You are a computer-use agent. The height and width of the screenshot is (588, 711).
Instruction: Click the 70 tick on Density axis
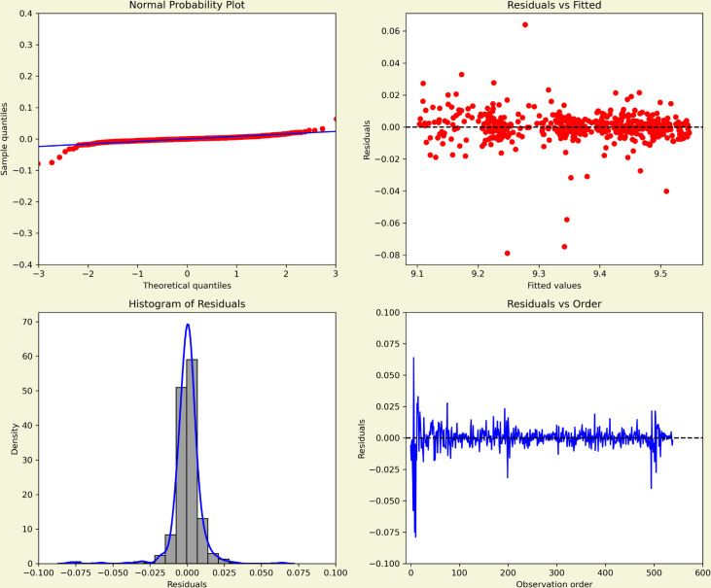[28, 322]
